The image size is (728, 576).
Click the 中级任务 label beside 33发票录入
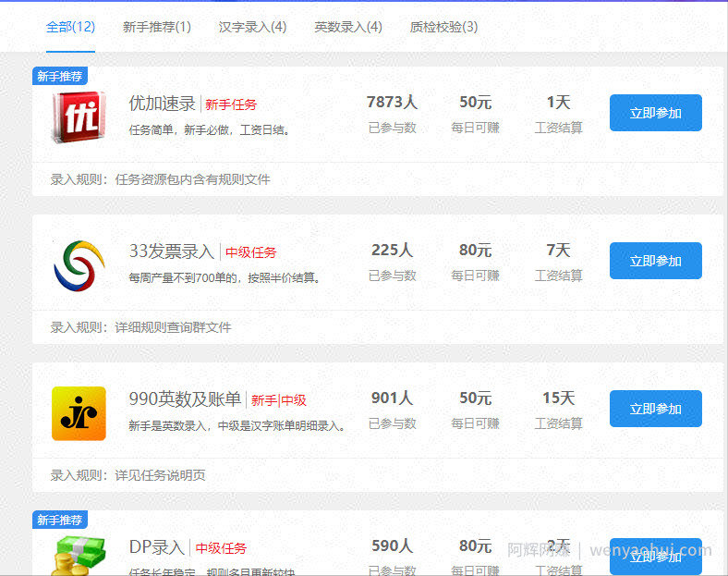(x=250, y=252)
